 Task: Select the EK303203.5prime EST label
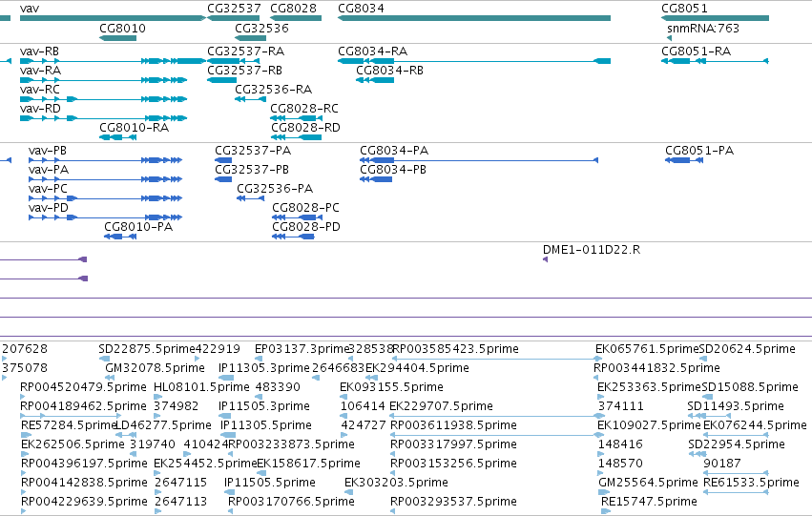(396, 484)
